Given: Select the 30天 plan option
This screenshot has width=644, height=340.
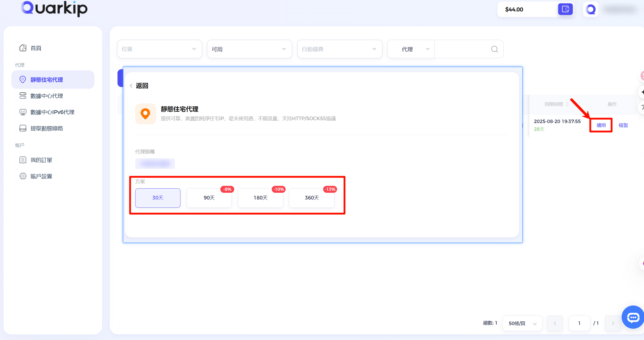Looking at the screenshot, I should (x=158, y=198).
